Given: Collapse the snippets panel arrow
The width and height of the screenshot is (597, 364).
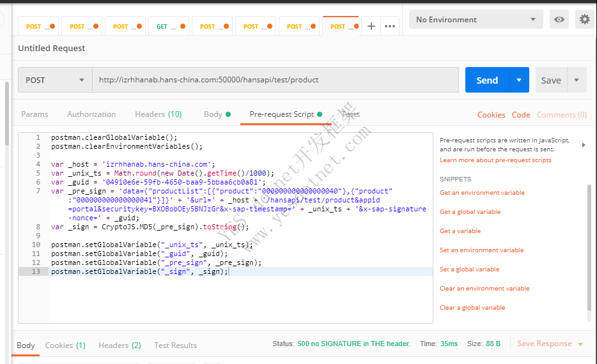Looking at the screenshot, I should 584,145.
